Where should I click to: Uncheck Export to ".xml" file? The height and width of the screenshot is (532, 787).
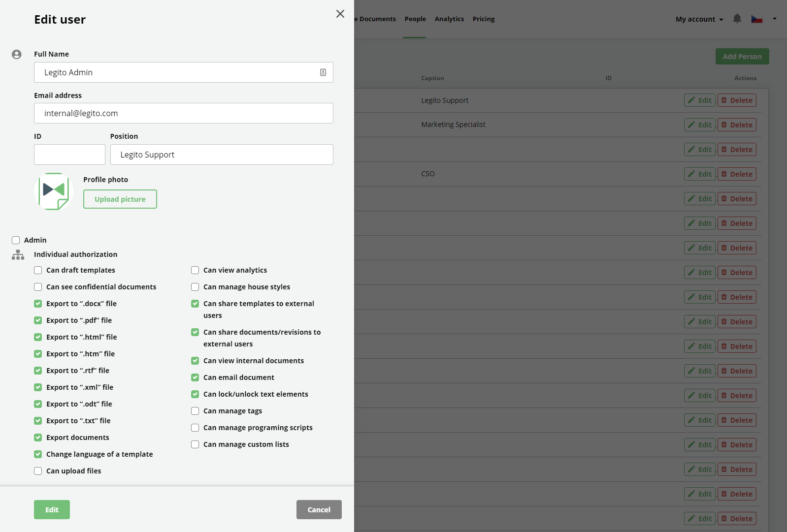tap(38, 387)
